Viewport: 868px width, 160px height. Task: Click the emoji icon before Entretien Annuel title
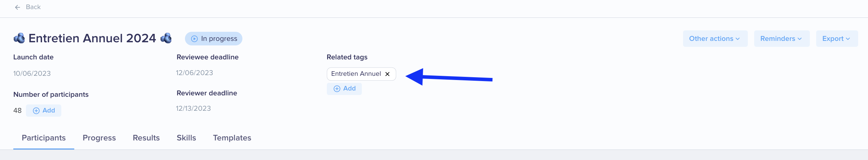click(x=19, y=38)
